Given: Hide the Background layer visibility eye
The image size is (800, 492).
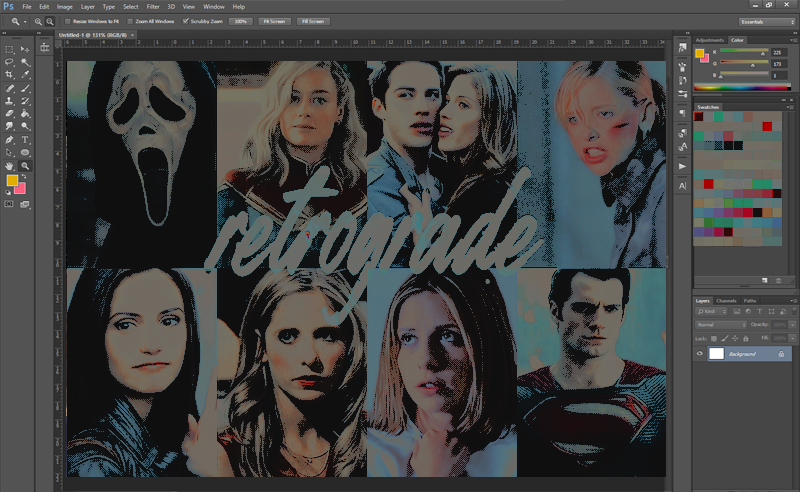Looking at the screenshot, I should click(700, 354).
